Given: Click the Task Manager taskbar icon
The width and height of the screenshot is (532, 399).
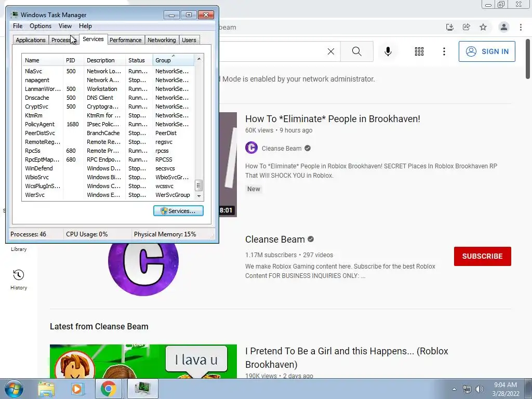Looking at the screenshot, I should (x=142, y=389).
